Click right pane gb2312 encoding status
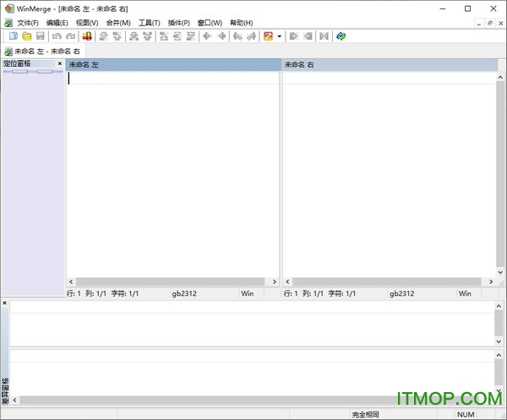This screenshot has height=420, width=507. [401, 293]
